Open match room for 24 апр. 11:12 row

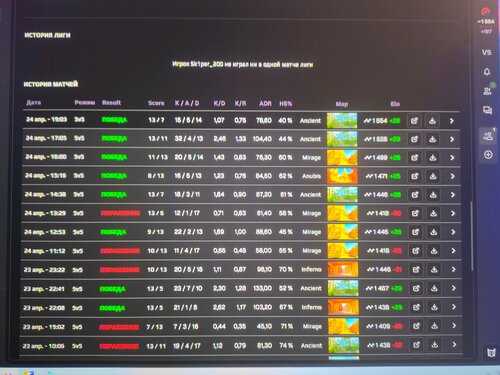(x=416, y=251)
